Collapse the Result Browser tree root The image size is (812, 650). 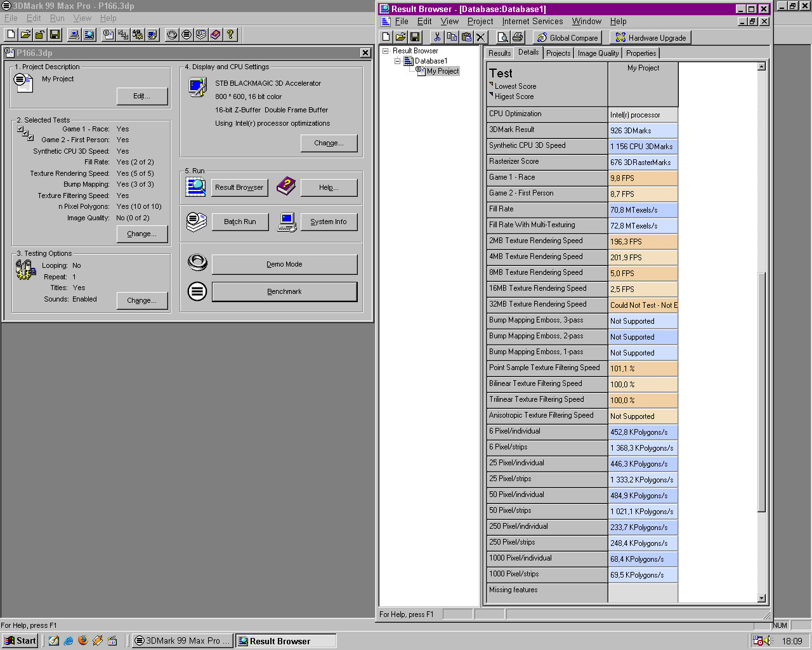coord(385,51)
